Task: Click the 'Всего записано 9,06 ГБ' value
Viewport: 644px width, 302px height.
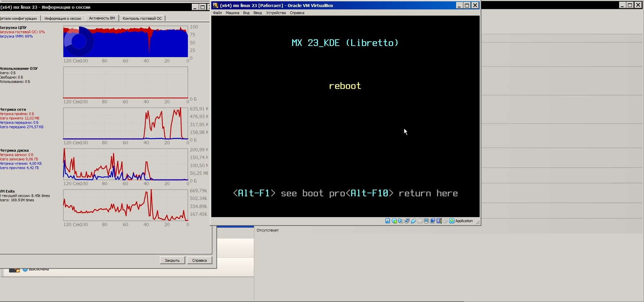Action: click(19, 159)
